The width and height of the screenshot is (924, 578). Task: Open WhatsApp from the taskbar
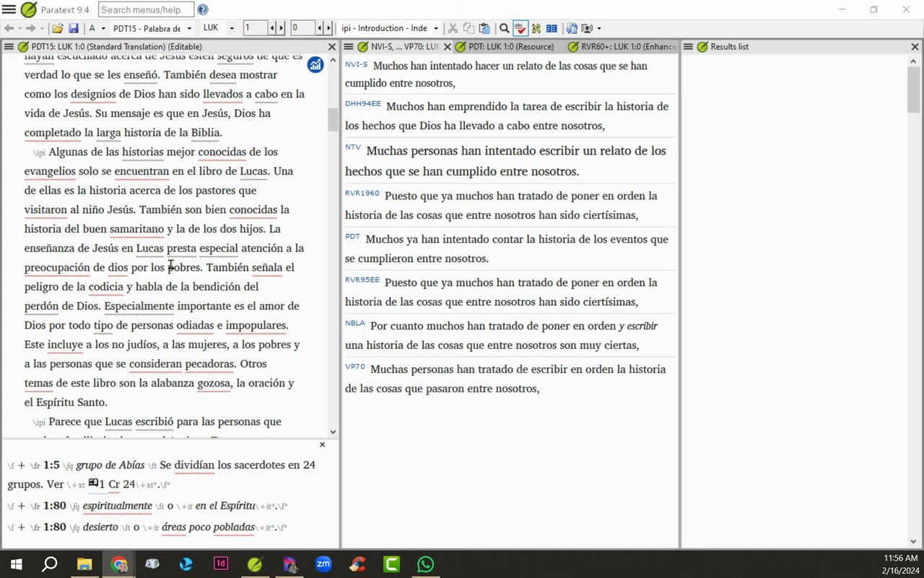click(425, 564)
